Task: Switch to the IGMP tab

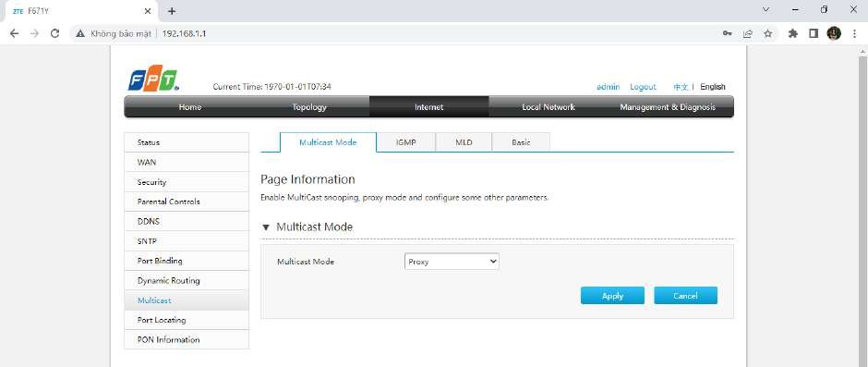Action: [405, 142]
